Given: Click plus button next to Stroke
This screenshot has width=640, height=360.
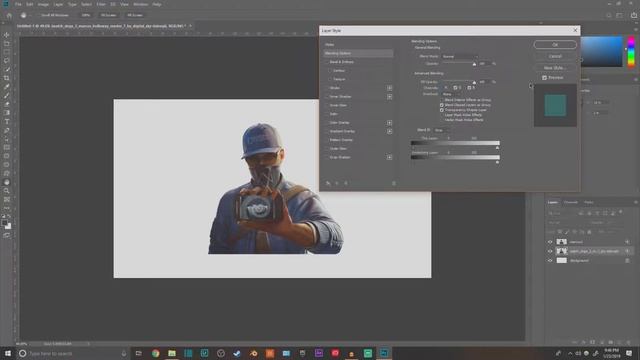Looking at the screenshot, I should 389,88.
